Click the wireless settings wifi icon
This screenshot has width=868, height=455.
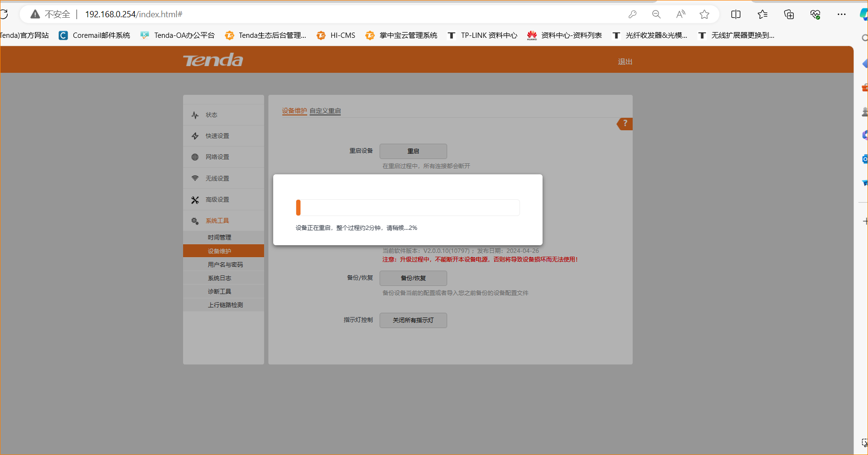[195, 178]
